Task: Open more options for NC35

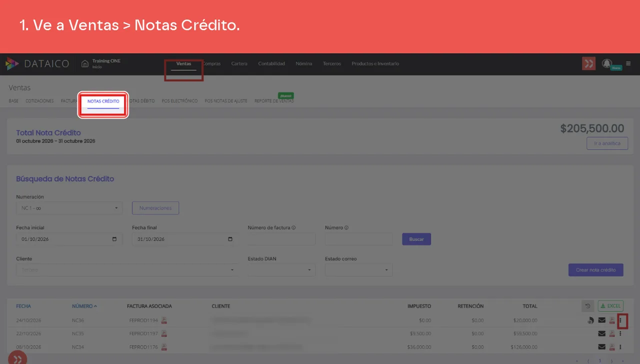Action: point(620,333)
